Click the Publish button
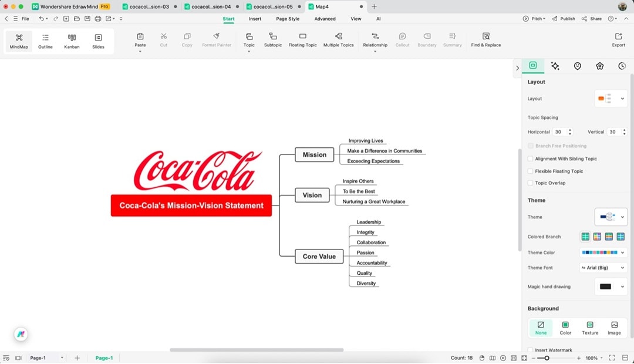Viewport: 634px width, 364px height. (563, 18)
